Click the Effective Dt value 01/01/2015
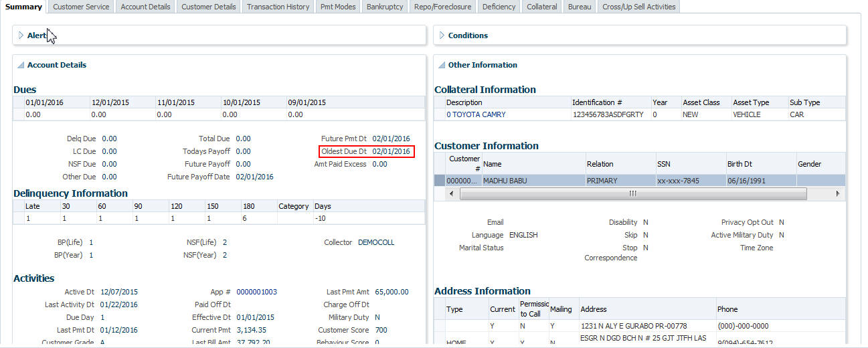This screenshot has width=868, height=348. (255, 317)
